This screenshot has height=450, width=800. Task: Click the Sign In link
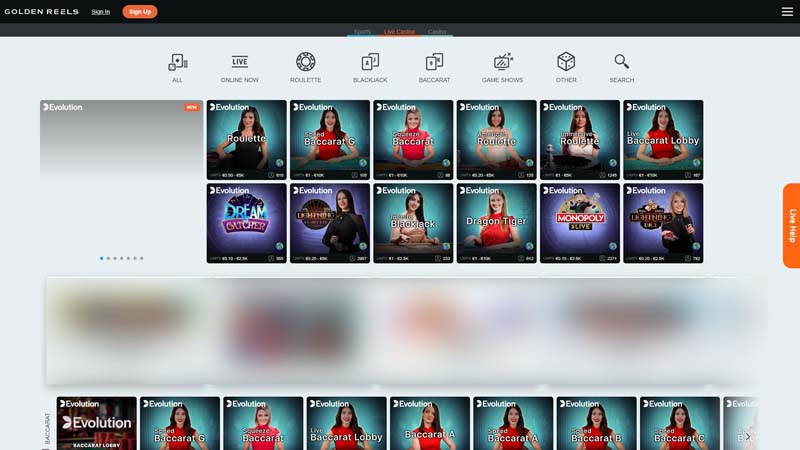click(101, 12)
